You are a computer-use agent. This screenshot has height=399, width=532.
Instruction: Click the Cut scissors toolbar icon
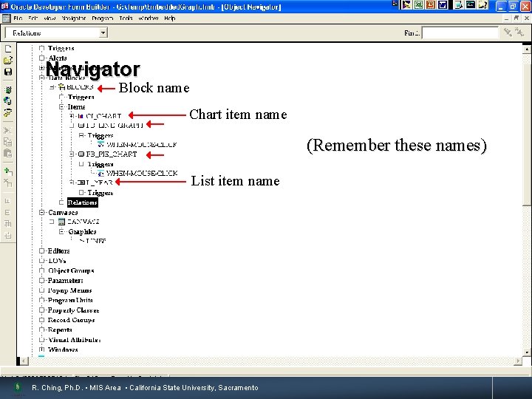click(8, 131)
